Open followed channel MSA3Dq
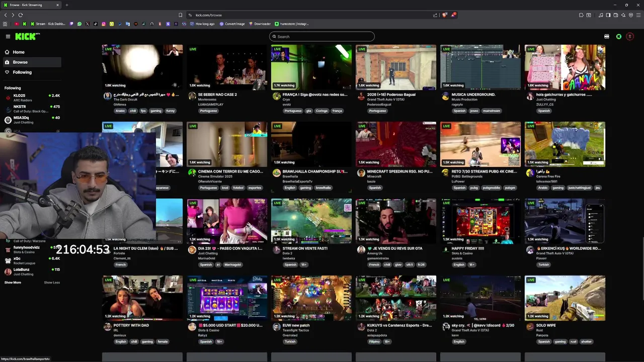 click(x=32, y=120)
